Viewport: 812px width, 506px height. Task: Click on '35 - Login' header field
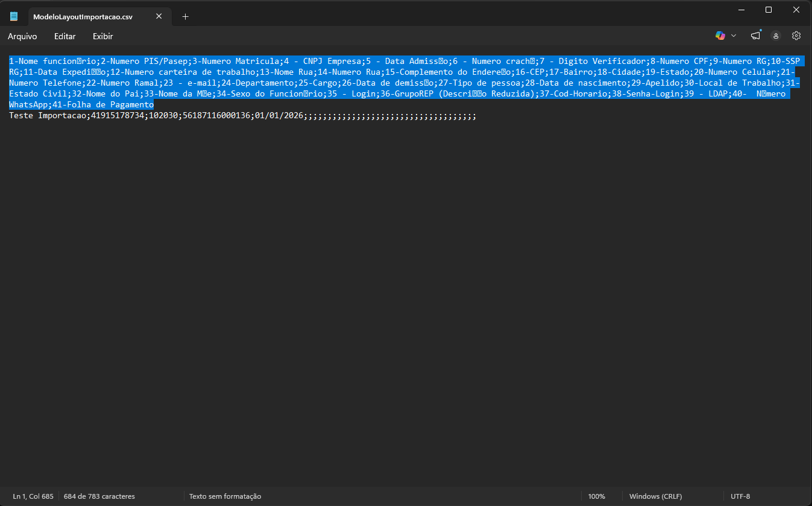tap(351, 93)
